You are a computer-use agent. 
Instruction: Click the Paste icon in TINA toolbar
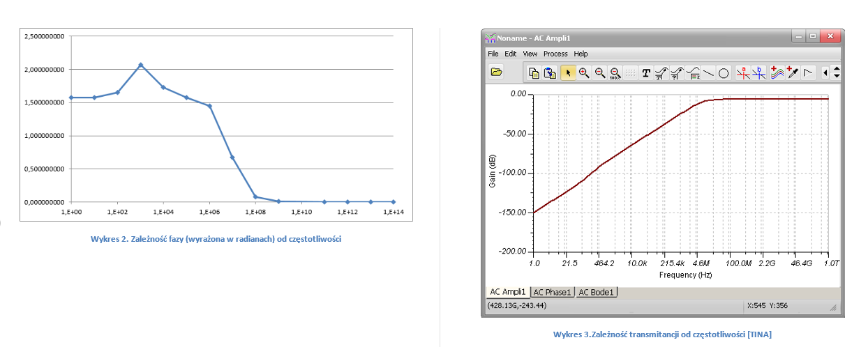click(x=550, y=72)
